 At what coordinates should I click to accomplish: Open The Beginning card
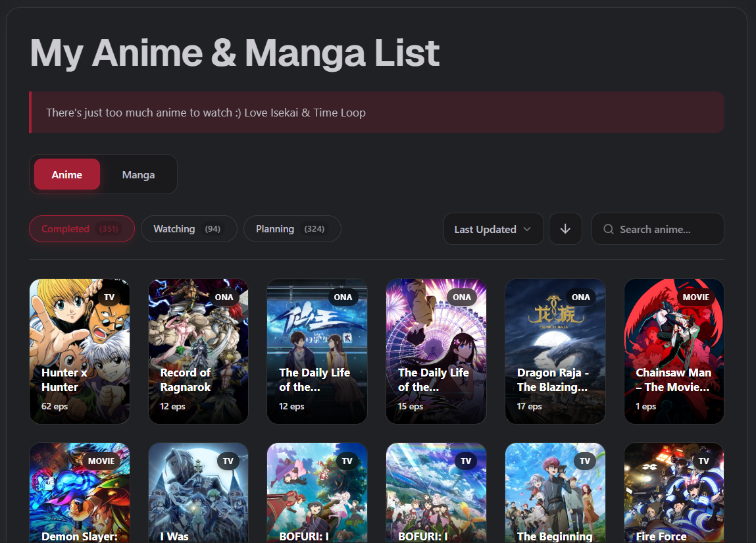555,493
